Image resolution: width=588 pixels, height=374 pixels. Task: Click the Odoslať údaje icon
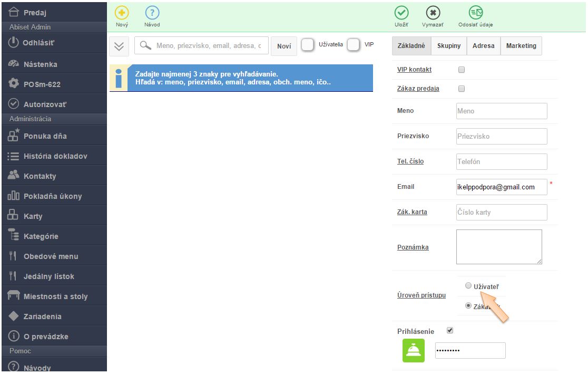476,13
